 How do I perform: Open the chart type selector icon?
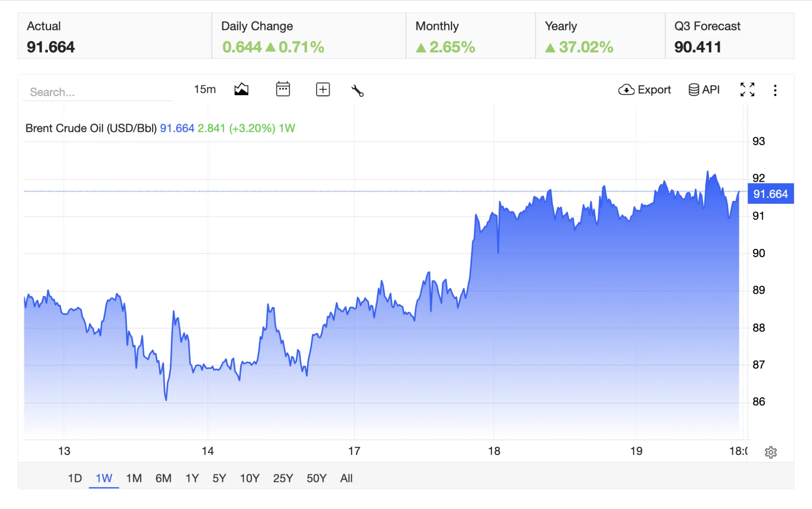tap(241, 89)
